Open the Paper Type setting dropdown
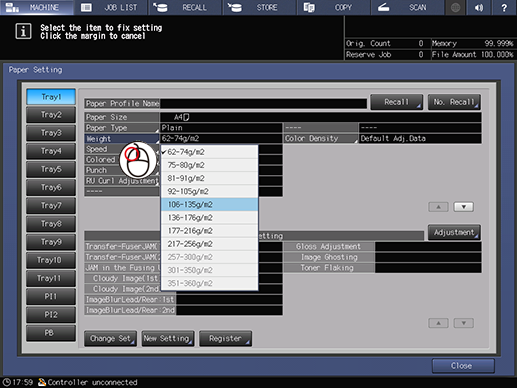The width and height of the screenshot is (517, 388). (x=122, y=128)
